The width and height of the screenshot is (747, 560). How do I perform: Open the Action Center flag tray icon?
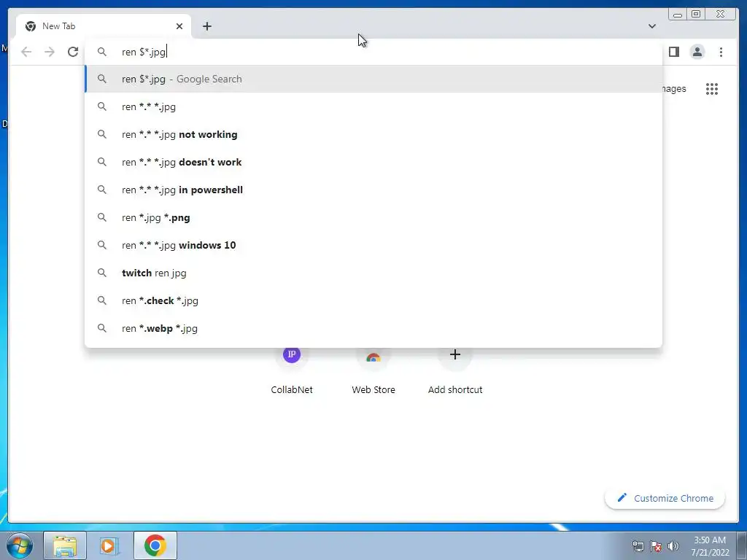(656, 546)
